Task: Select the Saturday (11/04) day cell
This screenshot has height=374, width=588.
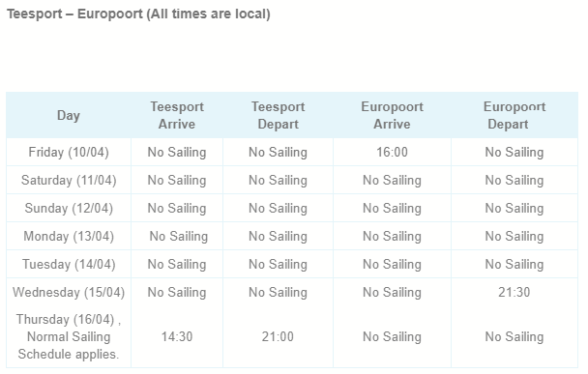Action: (x=69, y=181)
